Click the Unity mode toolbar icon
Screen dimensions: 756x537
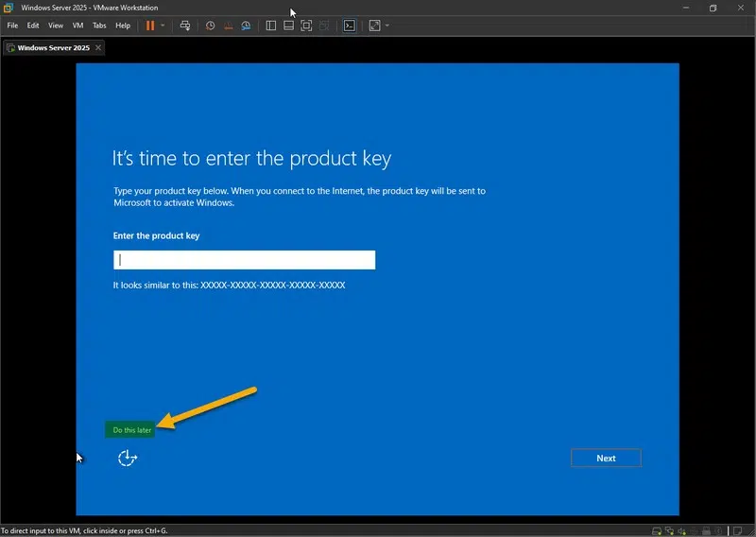coord(324,26)
